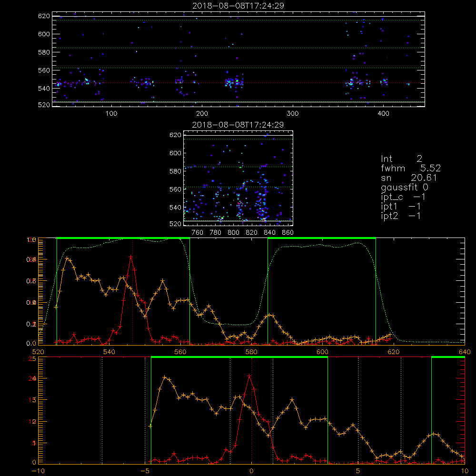Select the 'gaussfit 0' readout line
476x476 pixels.
(x=405, y=187)
